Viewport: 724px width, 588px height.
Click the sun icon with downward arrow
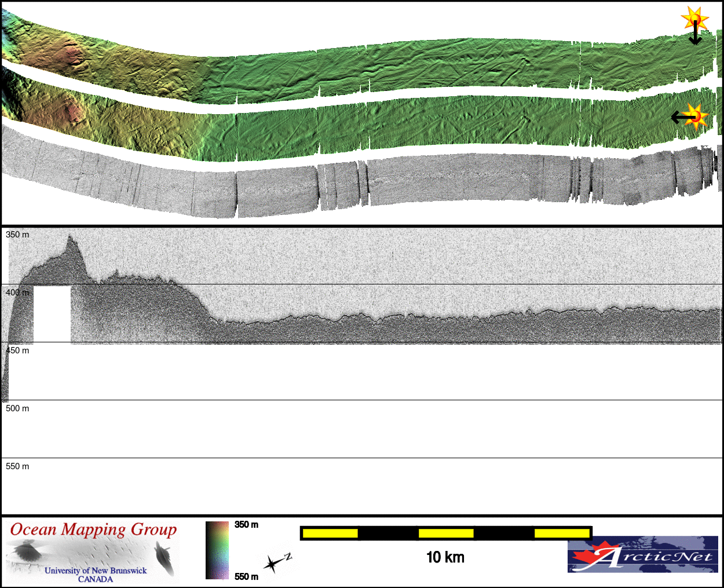point(695,22)
